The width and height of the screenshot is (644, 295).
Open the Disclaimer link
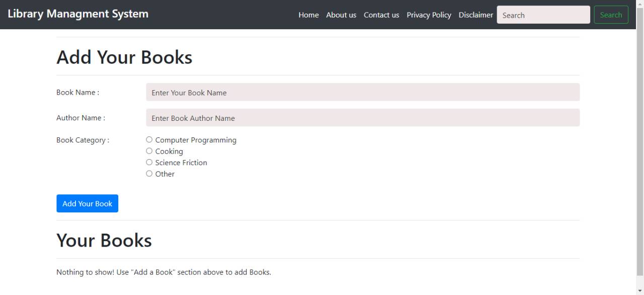[x=476, y=15]
